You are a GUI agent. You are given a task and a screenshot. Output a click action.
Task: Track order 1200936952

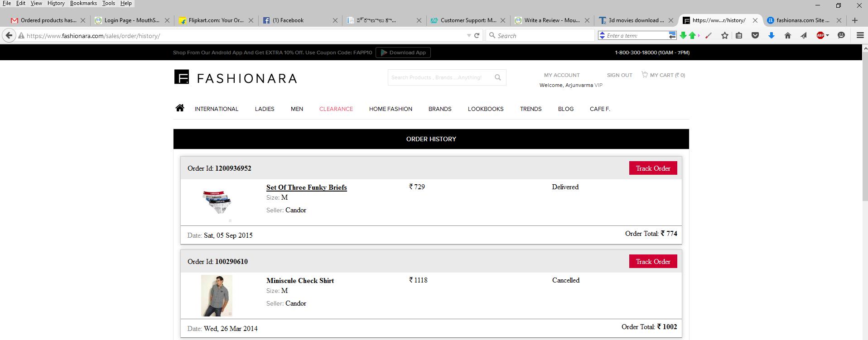coord(652,168)
